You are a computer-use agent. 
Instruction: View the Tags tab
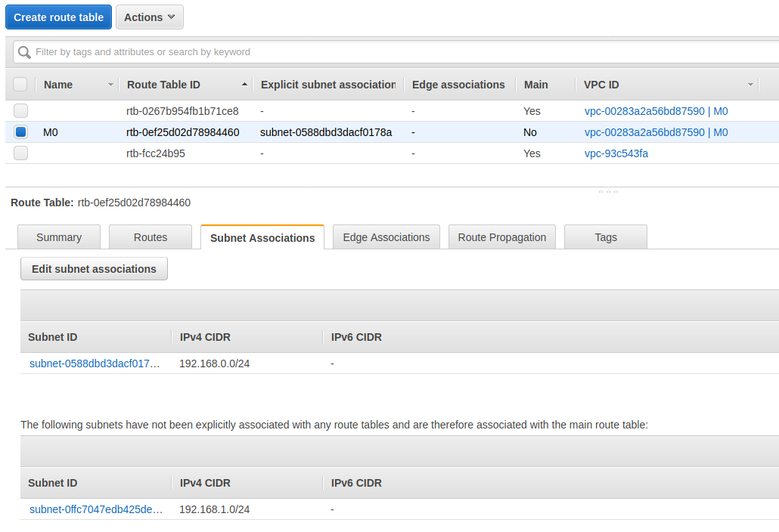(605, 237)
